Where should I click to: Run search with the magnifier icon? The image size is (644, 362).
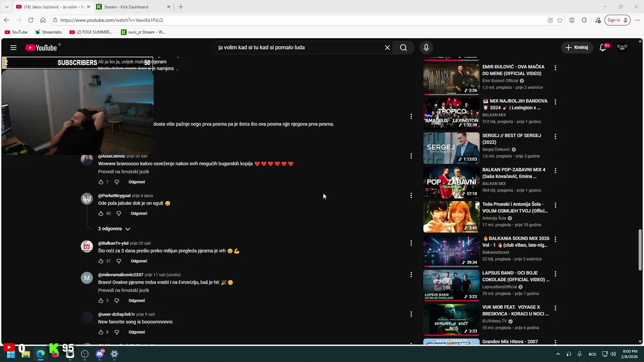click(x=404, y=47)
